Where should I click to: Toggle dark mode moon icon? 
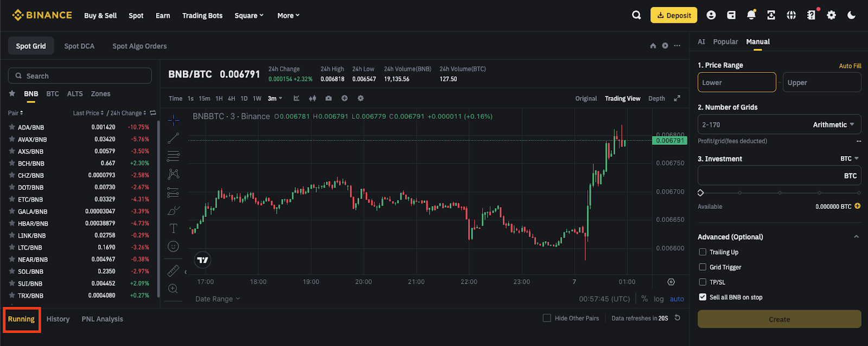[x=851, y=15]
